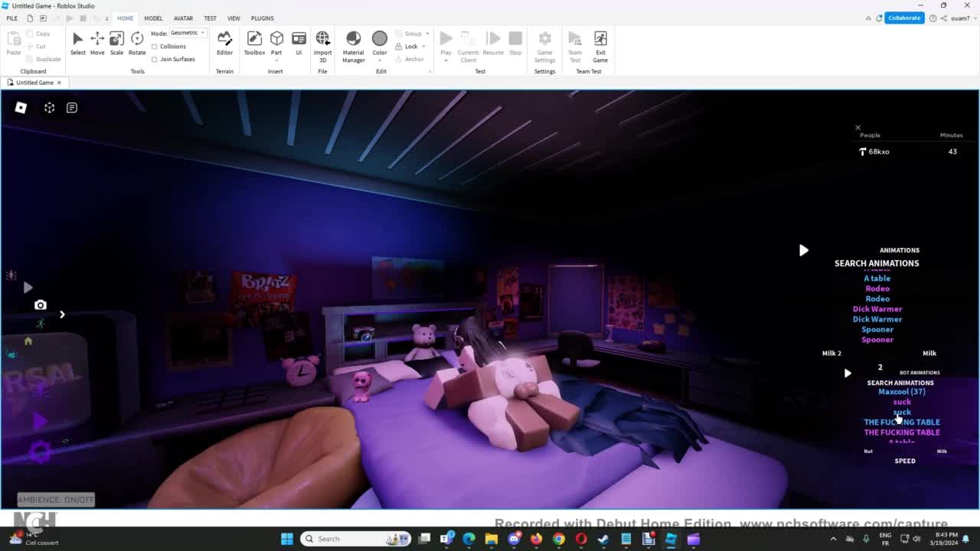Select the Move tool
Screen dimensions: 980x551
coord(97,43)
